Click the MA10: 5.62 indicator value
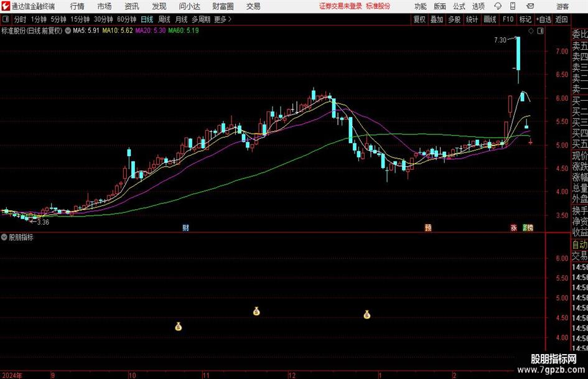 118,30
